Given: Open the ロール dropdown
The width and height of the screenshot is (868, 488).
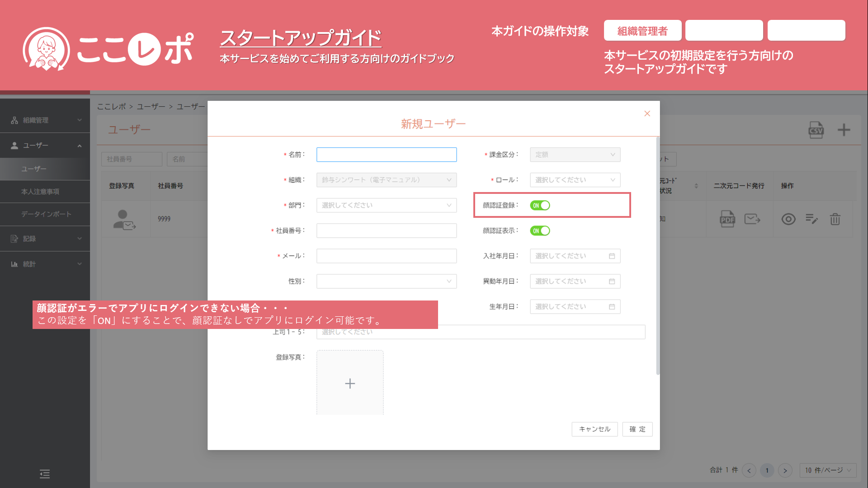Looking at the screenshot, I should tap(575, 180).
